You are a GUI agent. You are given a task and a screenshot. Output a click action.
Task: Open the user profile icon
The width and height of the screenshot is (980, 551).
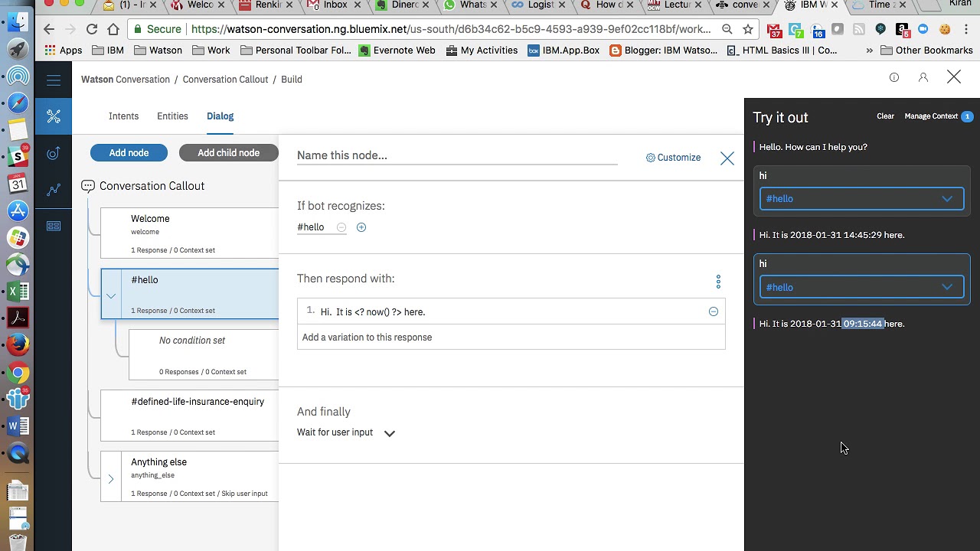(x=923, y=77)
